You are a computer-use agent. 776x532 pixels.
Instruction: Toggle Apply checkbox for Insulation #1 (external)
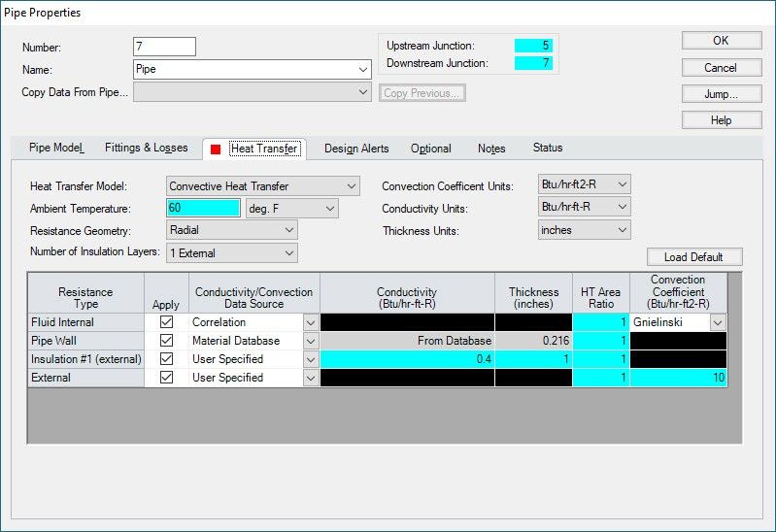point(166,359)
